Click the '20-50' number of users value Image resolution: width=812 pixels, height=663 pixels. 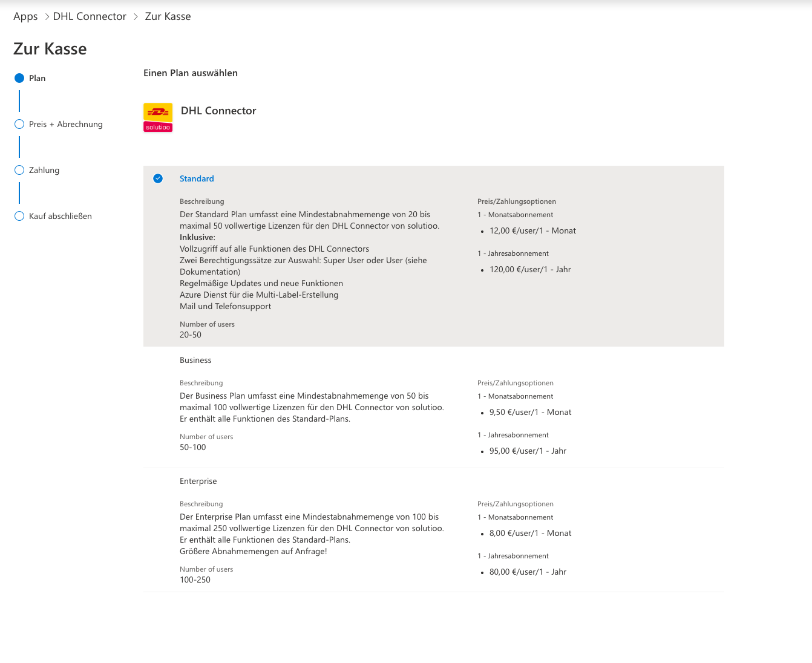point(191,335)
